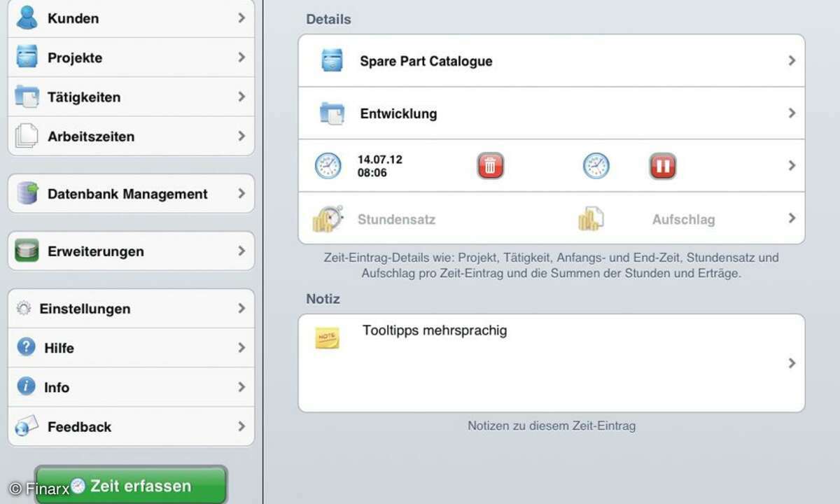Expand the Entwicklung row chevron

point(792,113)
